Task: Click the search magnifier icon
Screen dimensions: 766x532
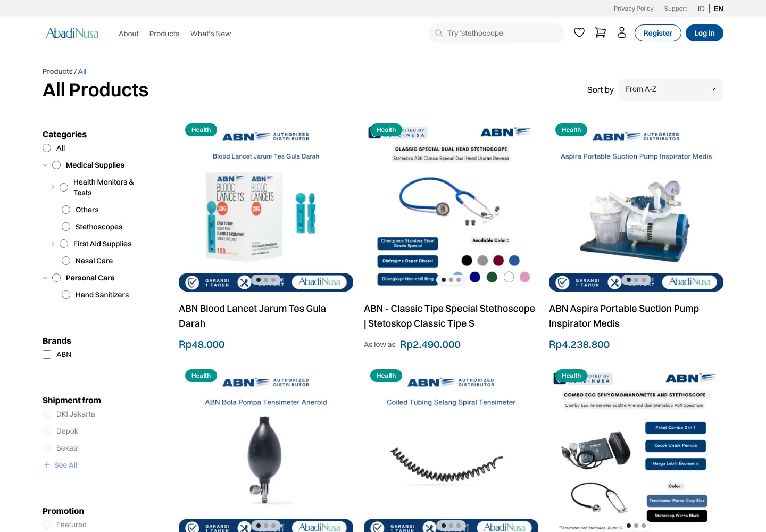Action: 439,33
